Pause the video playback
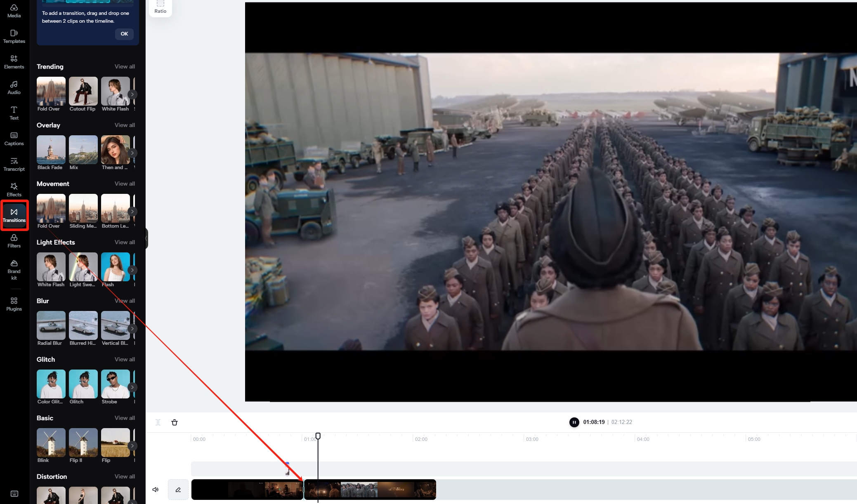 coord(574,422)
